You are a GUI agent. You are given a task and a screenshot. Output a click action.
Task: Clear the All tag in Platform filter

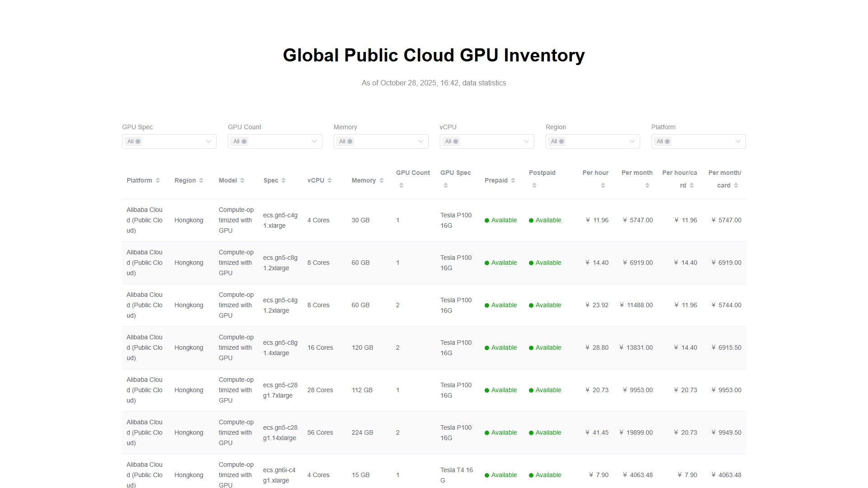pyautogui.click(x=667, y=141)
